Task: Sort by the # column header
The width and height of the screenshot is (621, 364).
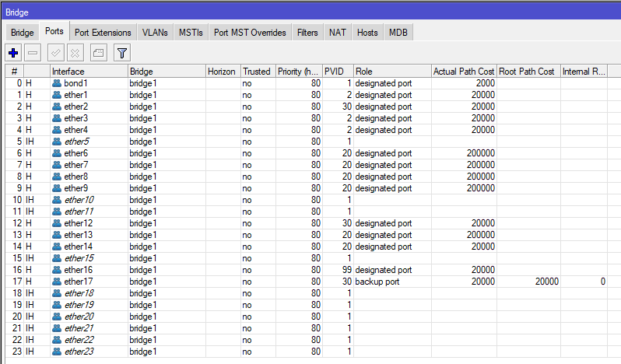Action: pyautogui.click(x=15, y=72)
